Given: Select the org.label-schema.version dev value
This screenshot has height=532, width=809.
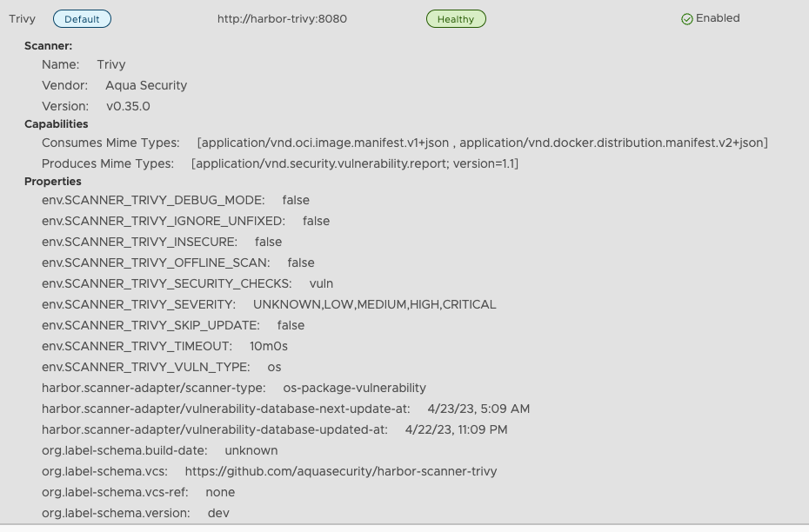Looking at the screenshot, I should point(218,513).
